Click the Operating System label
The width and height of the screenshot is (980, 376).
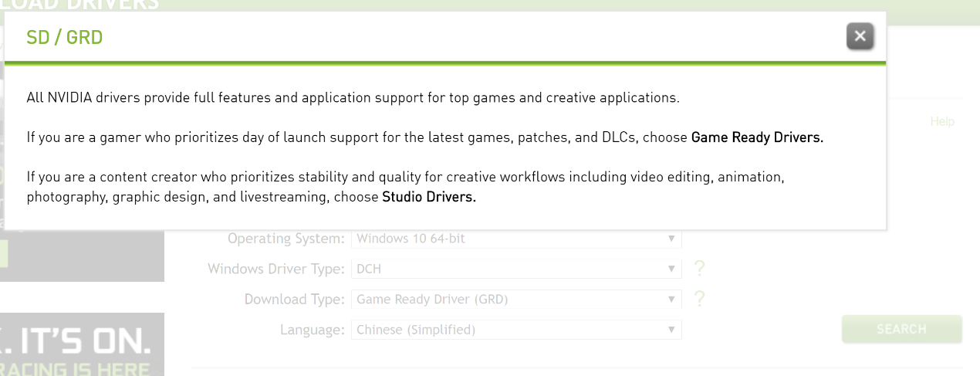[286, 239]
